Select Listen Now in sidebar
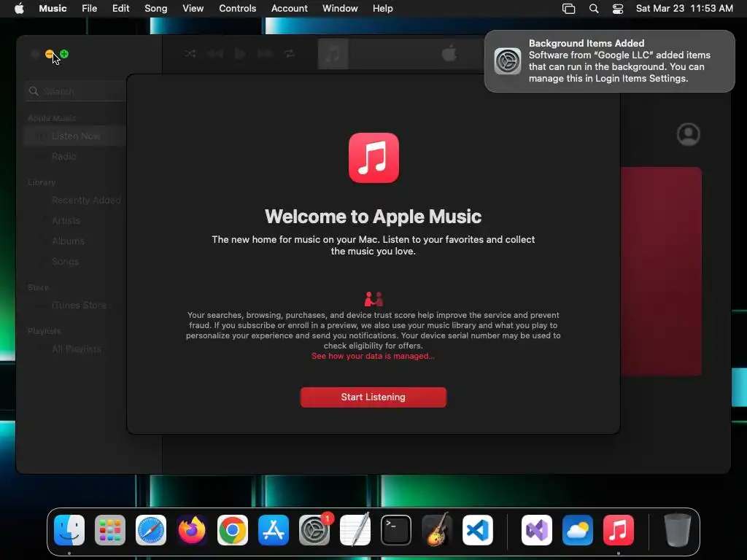 (x=75, y=136)
